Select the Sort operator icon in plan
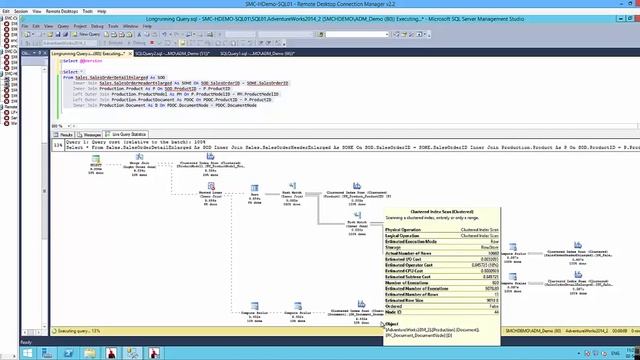 (255, 188)
